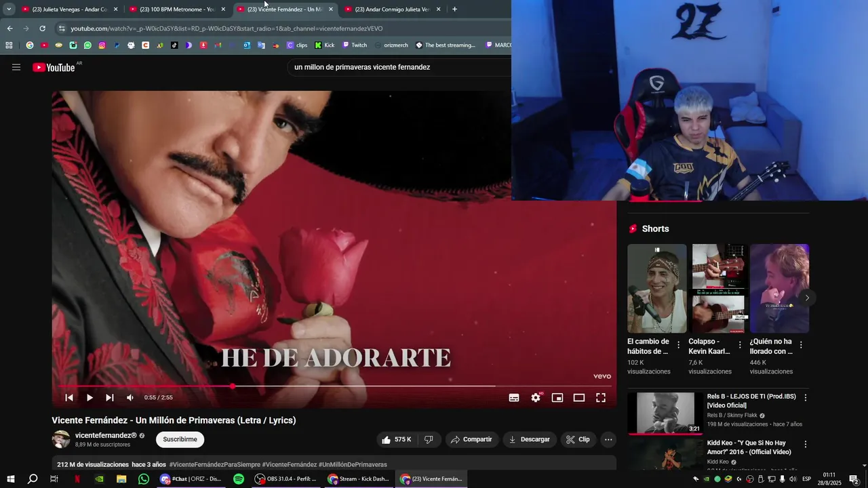Open the vicentefernandez® channel name link

click(106, 435)
